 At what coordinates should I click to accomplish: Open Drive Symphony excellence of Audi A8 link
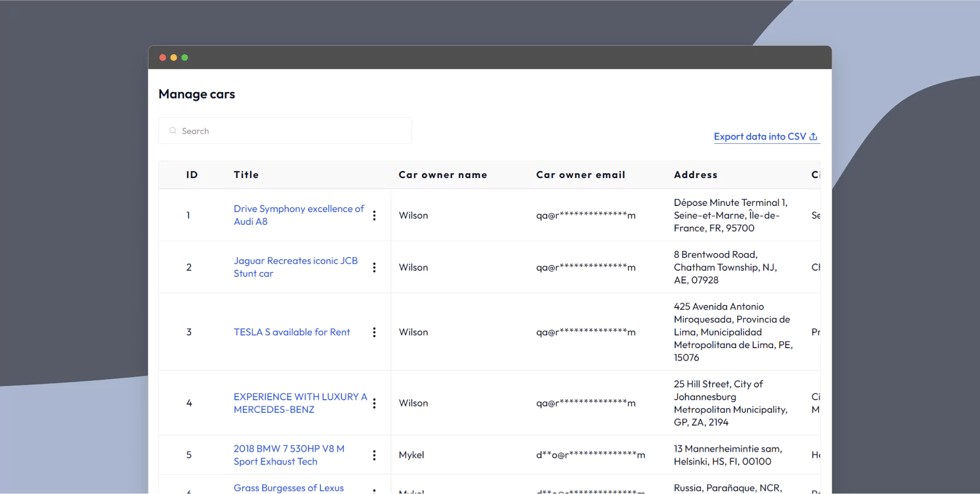pyautogui.click(x=299, y=215)
